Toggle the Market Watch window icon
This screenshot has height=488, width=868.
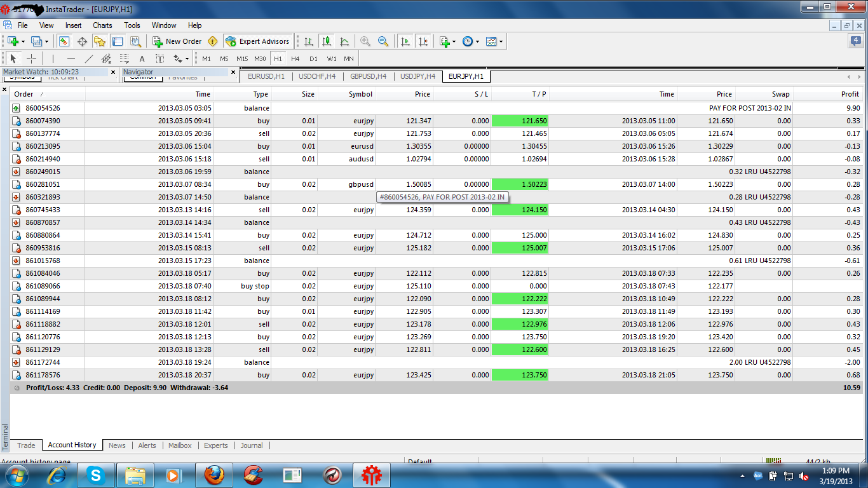[64, 41]
